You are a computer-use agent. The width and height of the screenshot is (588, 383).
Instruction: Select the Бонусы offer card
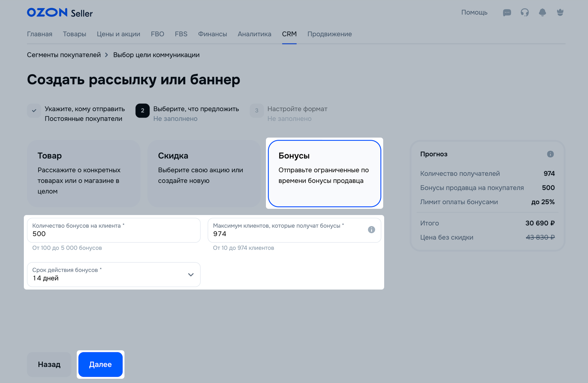coord(324,174)
